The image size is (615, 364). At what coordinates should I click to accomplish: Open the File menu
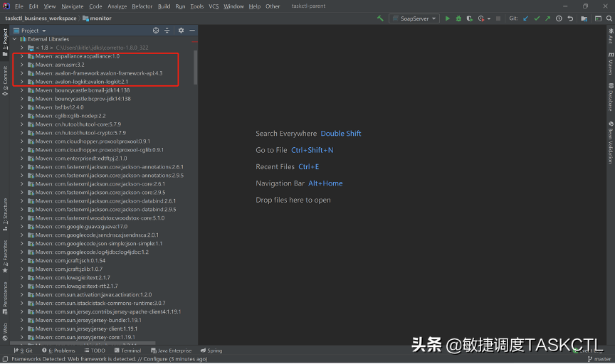pyautogui.click(x=19, y=6)
